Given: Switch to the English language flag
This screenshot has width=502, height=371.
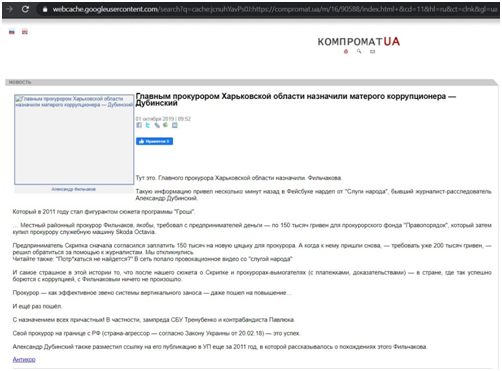Looking at the screenshot, I should 25,32.
